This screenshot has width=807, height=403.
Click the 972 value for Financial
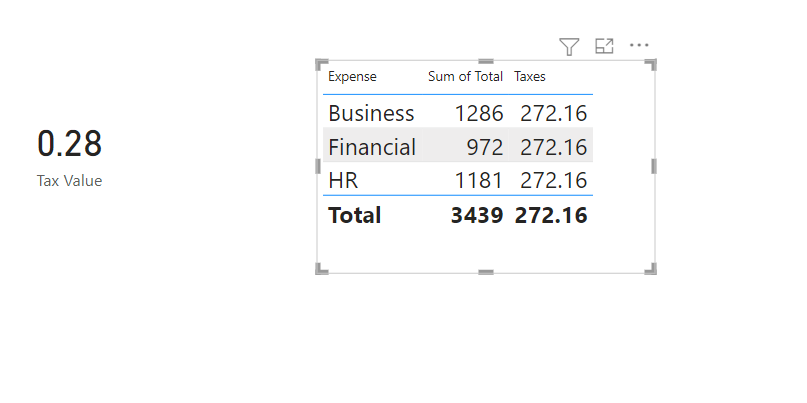[484, 148]
